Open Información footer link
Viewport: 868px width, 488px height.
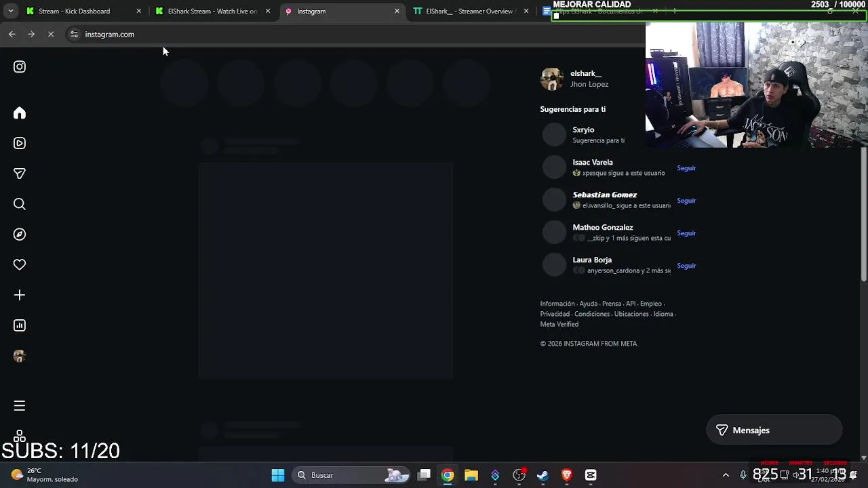557,304
